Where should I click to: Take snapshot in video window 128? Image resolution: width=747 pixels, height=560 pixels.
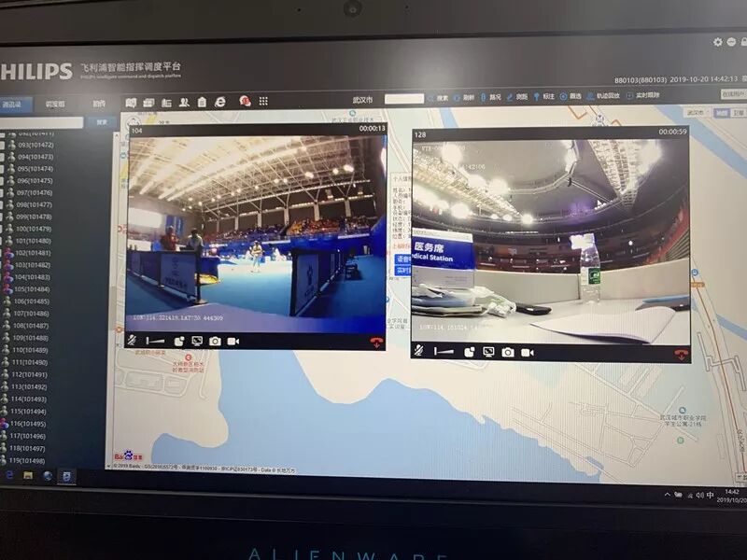[508, 353]
